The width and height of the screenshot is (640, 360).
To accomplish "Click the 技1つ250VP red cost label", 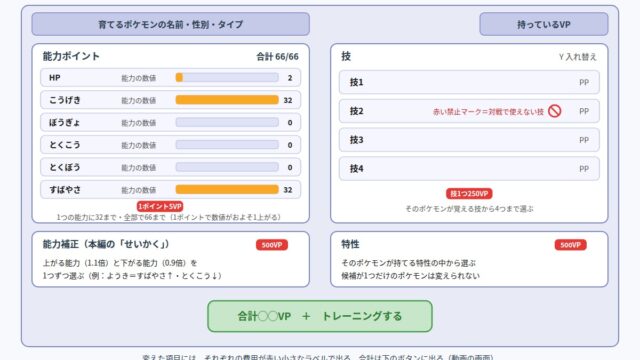I will (469, 193).
